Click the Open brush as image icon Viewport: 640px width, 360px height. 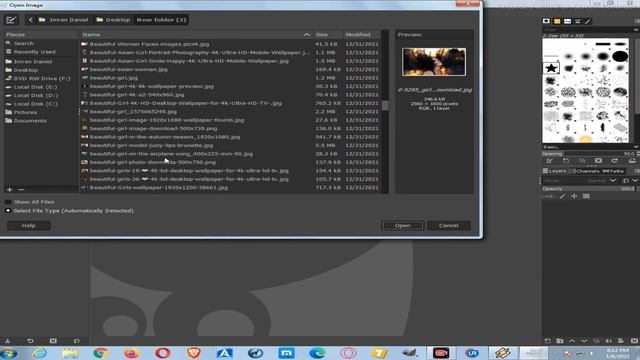[632, 161]
